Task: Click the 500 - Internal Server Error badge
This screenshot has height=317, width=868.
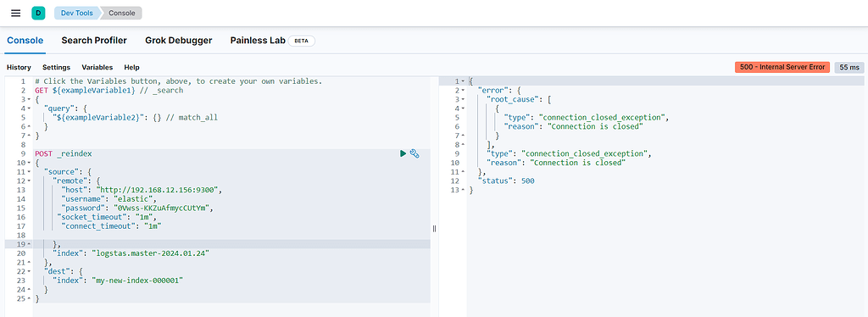Action: (x=782, y=67)
